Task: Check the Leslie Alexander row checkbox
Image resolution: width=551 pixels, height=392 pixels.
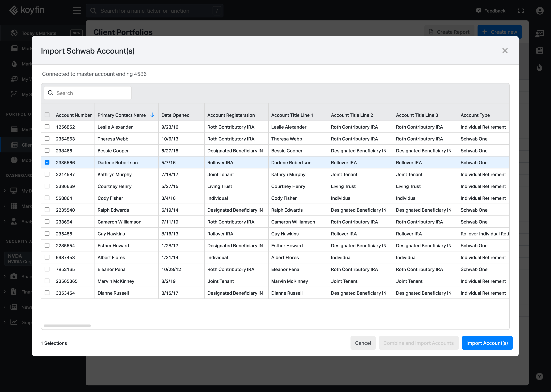Action: point(47,127)
